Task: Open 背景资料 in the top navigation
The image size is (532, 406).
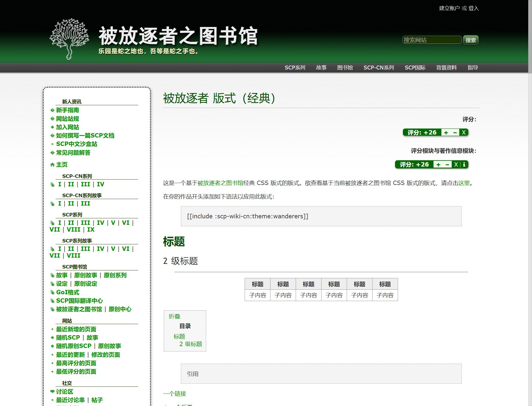Action: 446,68
